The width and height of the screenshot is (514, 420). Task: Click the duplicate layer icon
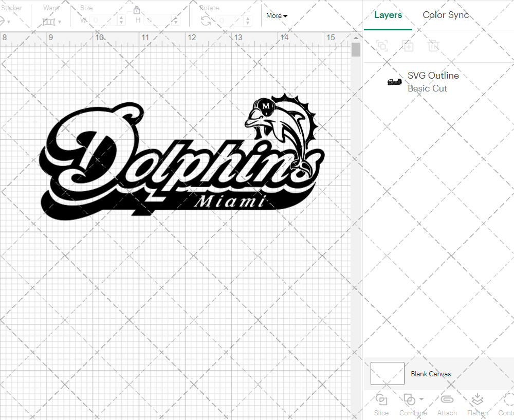[408, 46]
